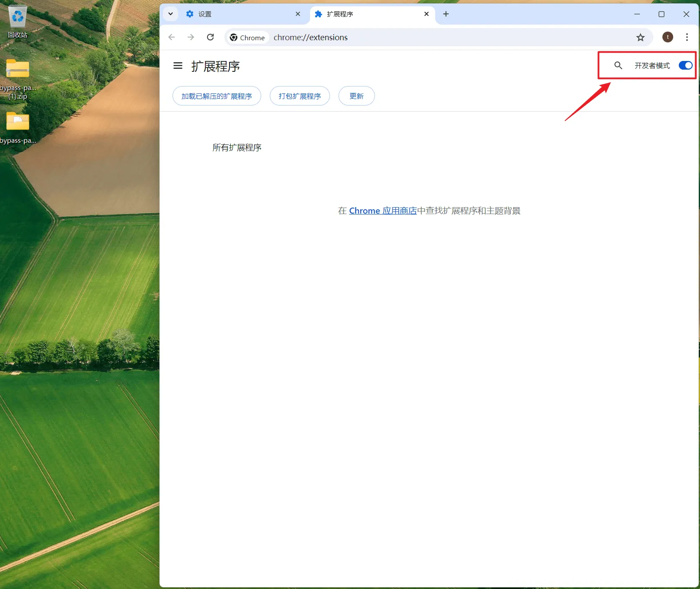Click the Chrome site info chip

(248, 37)
